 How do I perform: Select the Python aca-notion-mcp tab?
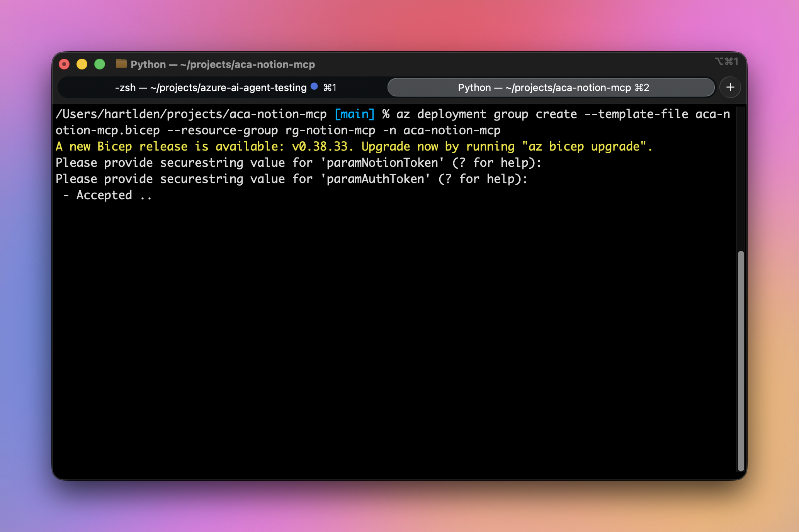[x=544, y=88]
